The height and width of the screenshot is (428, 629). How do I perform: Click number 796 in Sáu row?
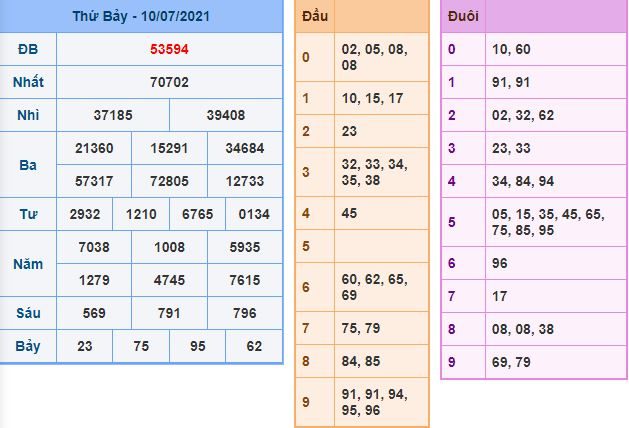(245, 313)
